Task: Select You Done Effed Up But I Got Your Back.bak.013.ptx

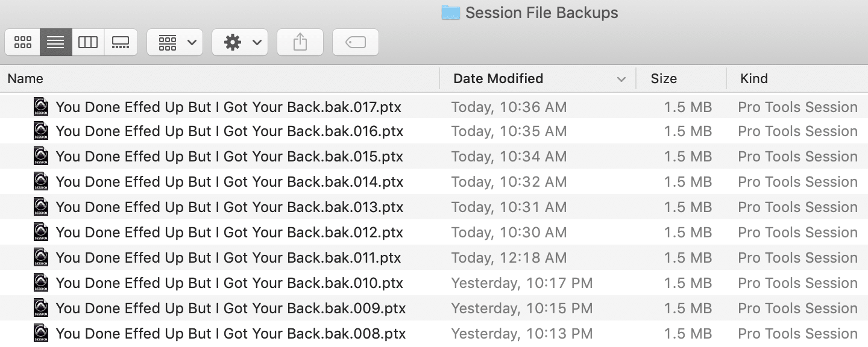Action: 229,207
